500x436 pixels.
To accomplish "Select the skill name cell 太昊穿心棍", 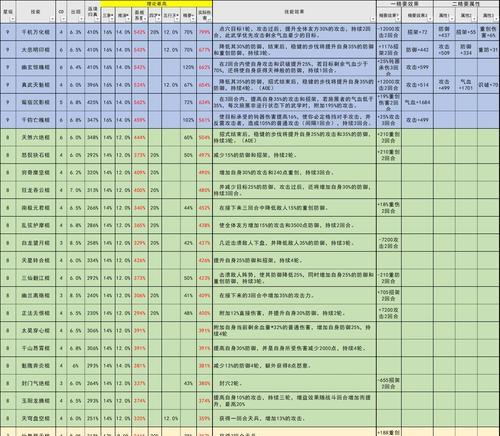I will click(x=35, y=331).
